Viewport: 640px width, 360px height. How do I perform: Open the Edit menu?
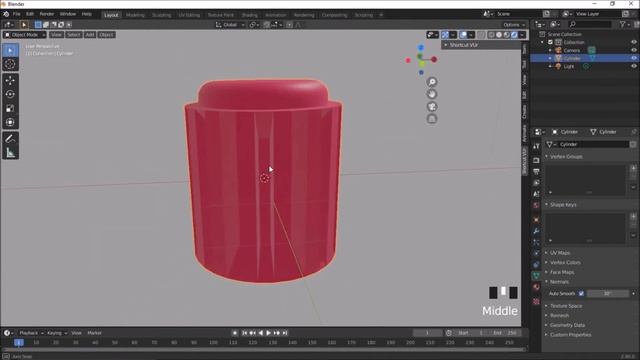30,14
